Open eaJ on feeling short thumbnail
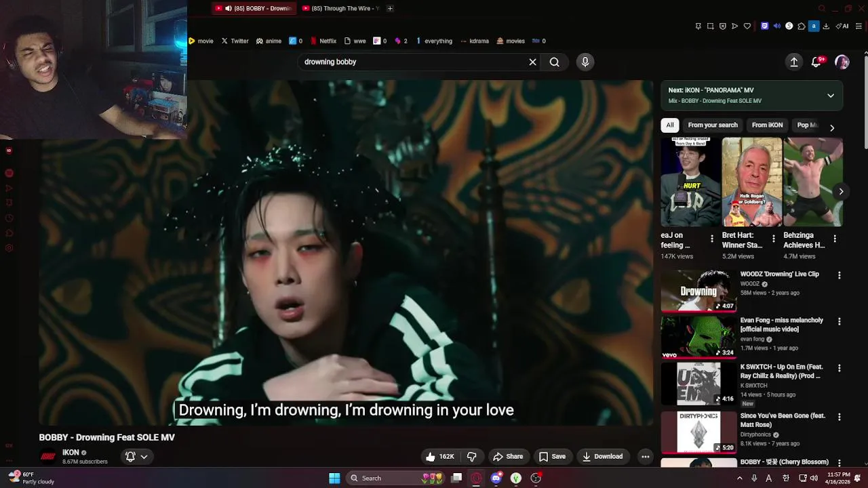 [690, 182]
